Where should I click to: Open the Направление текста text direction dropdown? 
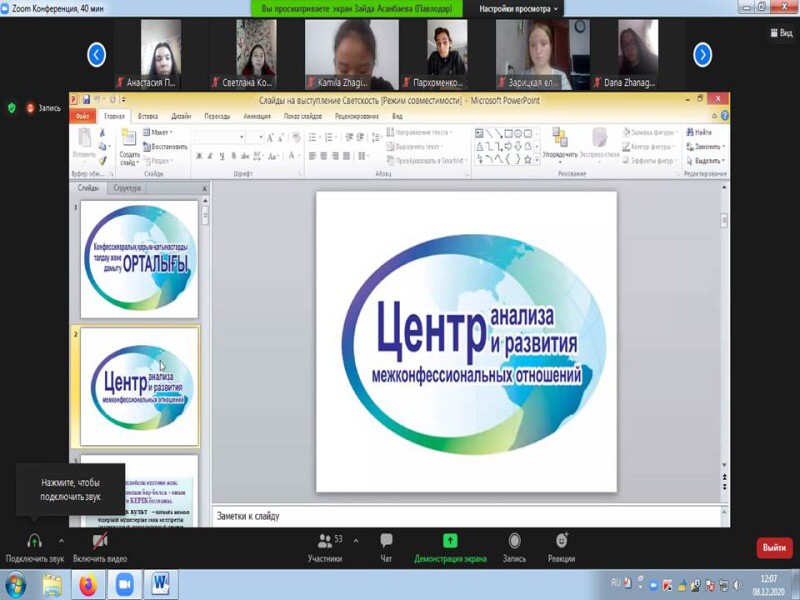419,132
